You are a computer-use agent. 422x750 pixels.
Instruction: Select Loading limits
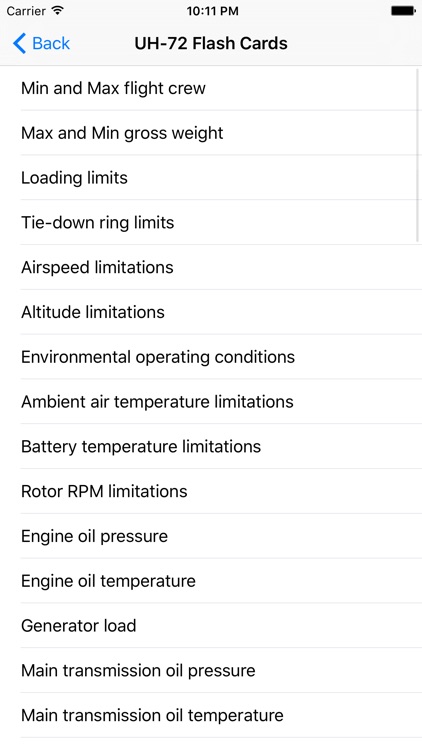tap(211, 177)
